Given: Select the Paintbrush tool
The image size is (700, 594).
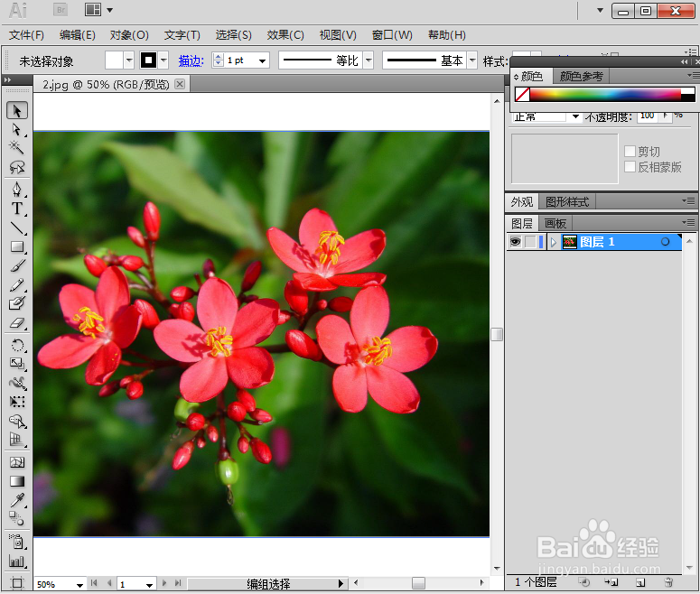Looking at the screenshot, I should [x=17, y=265].
